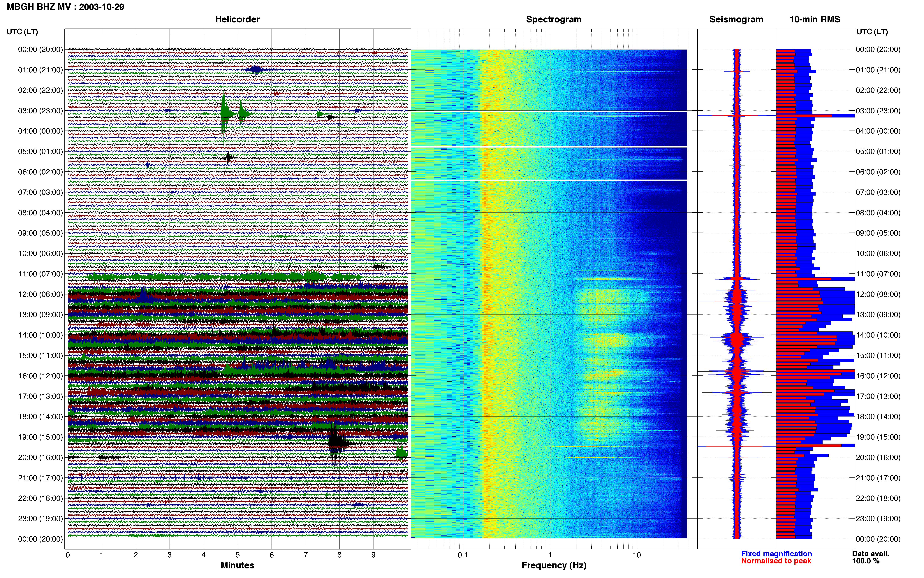
Task: Click the 'Data avail.' label
Action: coord(870,554)
